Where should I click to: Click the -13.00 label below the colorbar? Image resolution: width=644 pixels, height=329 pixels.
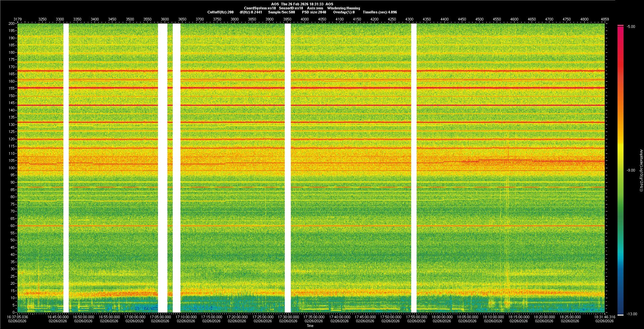pyautogui.click(x=632, y=314)
